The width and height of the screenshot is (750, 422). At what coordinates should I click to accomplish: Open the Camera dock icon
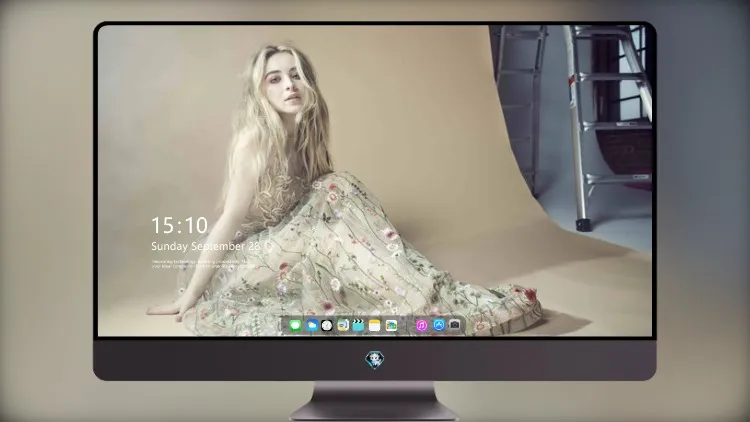(x=455, y=325)
